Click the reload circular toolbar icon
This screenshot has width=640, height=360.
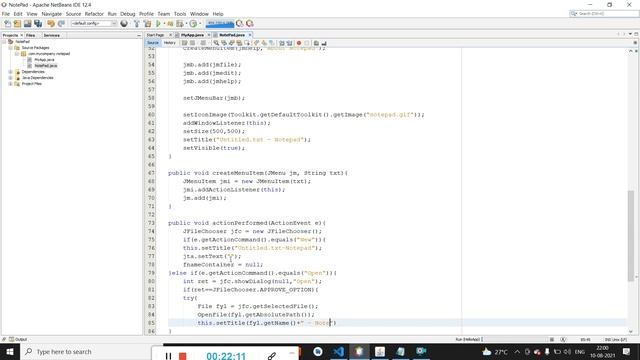click(x=193, y=24)
